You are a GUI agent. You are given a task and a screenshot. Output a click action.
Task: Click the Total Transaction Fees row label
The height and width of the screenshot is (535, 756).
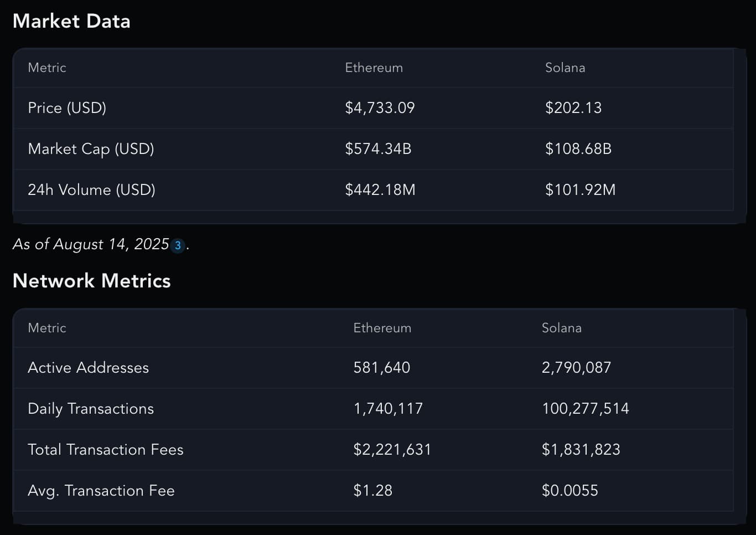(x=105, y=450)
